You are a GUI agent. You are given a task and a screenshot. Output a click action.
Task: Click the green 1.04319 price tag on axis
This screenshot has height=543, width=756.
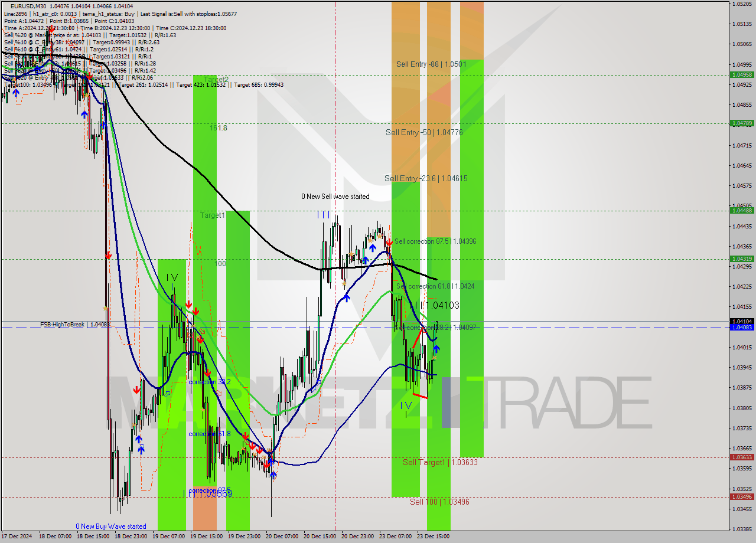(x=742, y=259)
